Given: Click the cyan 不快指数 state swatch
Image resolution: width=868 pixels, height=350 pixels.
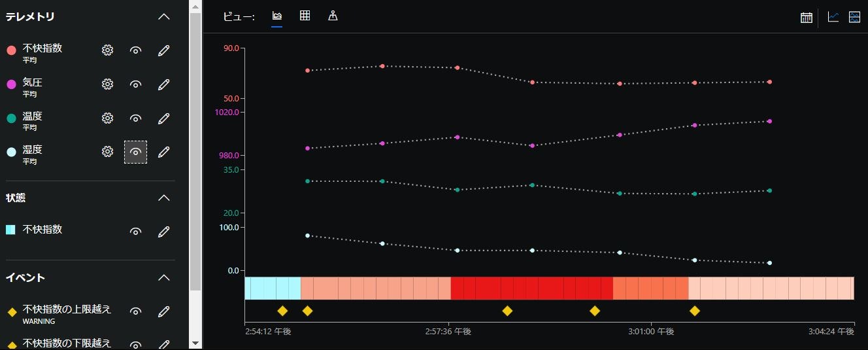Looking at the screenshot, I should pyautogui.click(x=10, y=230).
